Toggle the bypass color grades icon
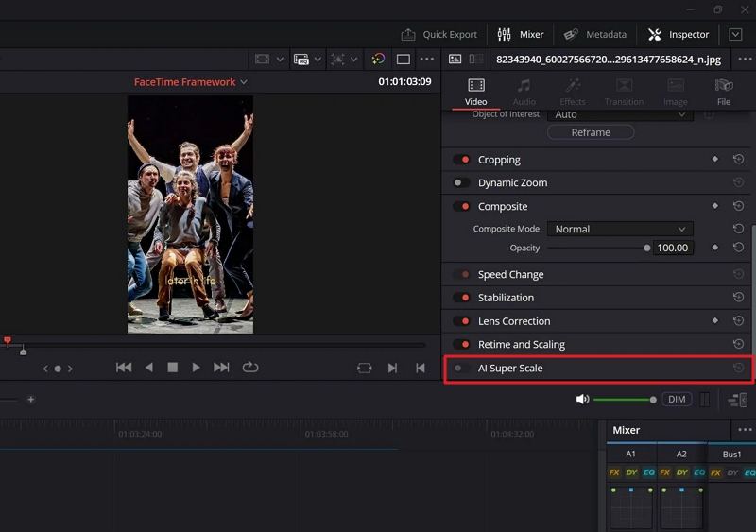This screenshot has width=756, height=532. 378,60
